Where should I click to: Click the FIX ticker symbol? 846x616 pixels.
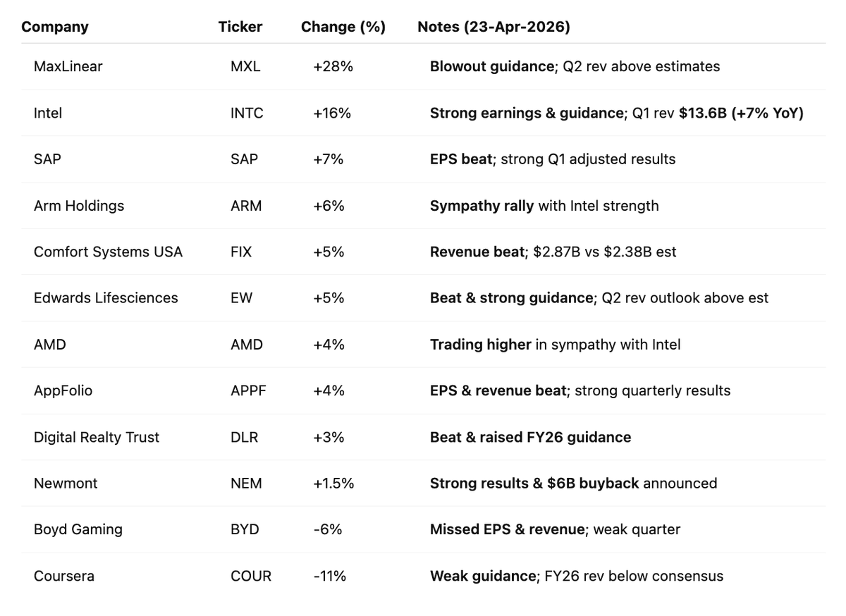pos(240,252)
